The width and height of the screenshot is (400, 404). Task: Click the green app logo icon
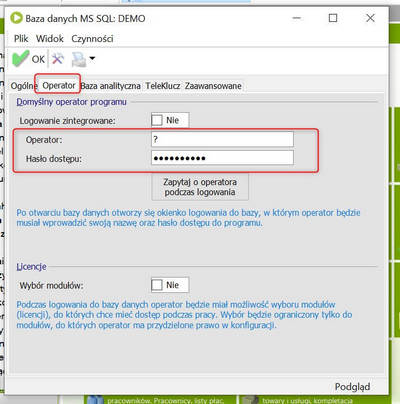coord(16,18)
